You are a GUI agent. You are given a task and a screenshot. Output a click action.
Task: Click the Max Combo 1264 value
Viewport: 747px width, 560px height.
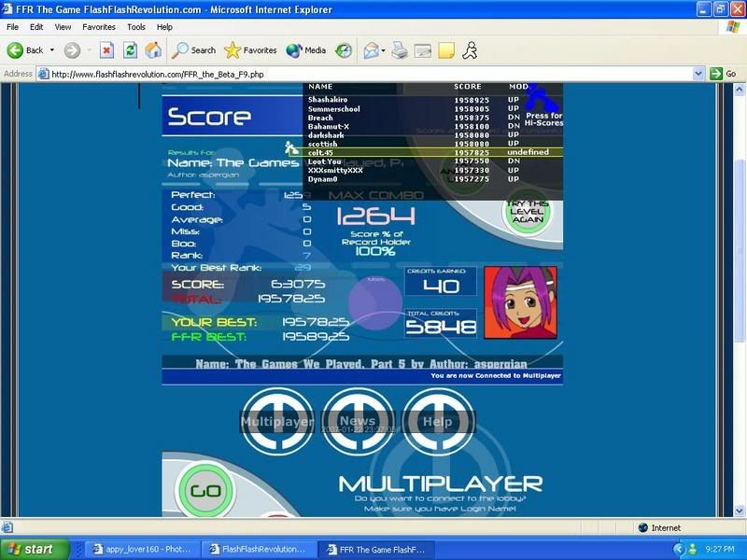tap(376, 217)
